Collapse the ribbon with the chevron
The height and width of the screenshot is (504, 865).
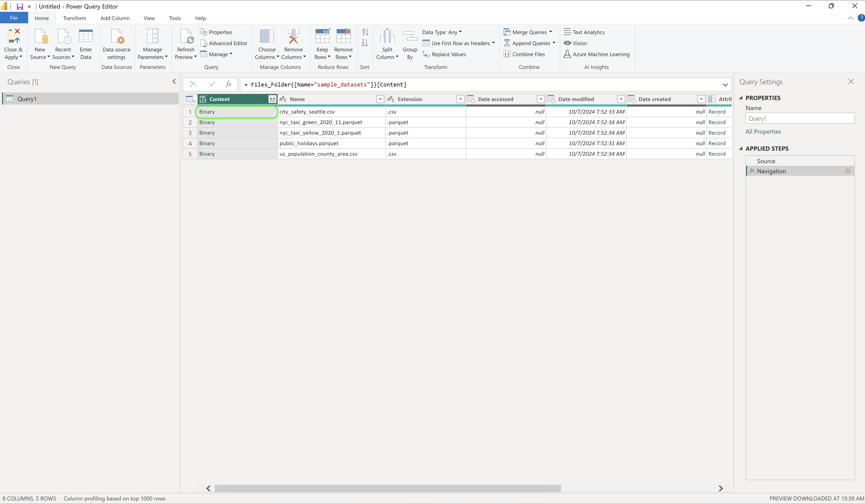tap(850, 18)
